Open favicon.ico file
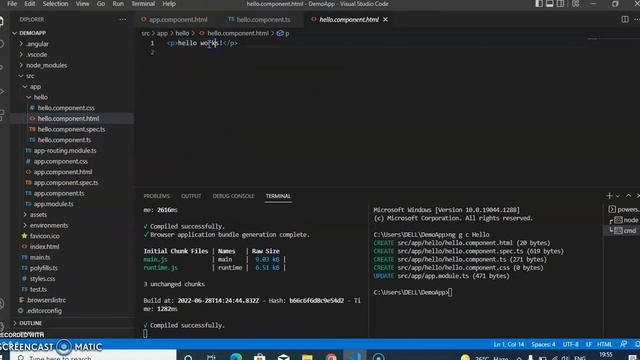Viewport: 640px width, 360px height. (44, 236)
